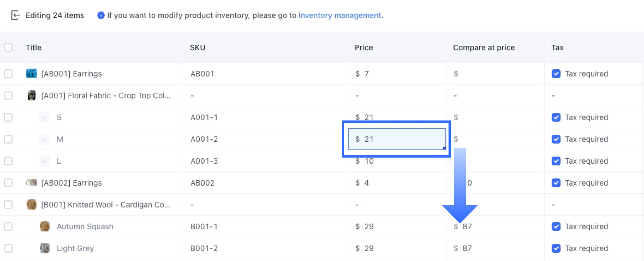Viewport: 644px width, 261px height.
Task: Click the SKU cell A001-3
Action: coord(204,161)
